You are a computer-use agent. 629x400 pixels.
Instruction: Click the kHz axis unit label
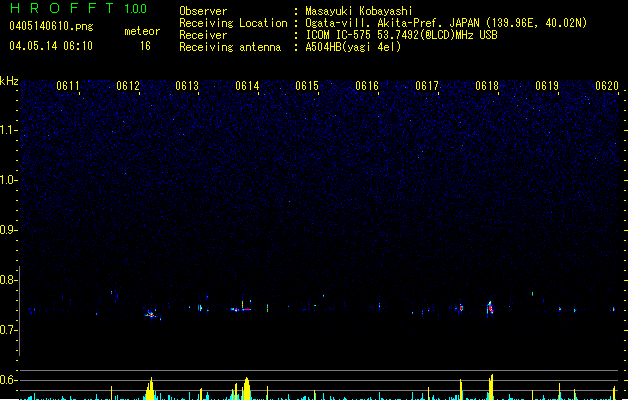tap(9, 81)
